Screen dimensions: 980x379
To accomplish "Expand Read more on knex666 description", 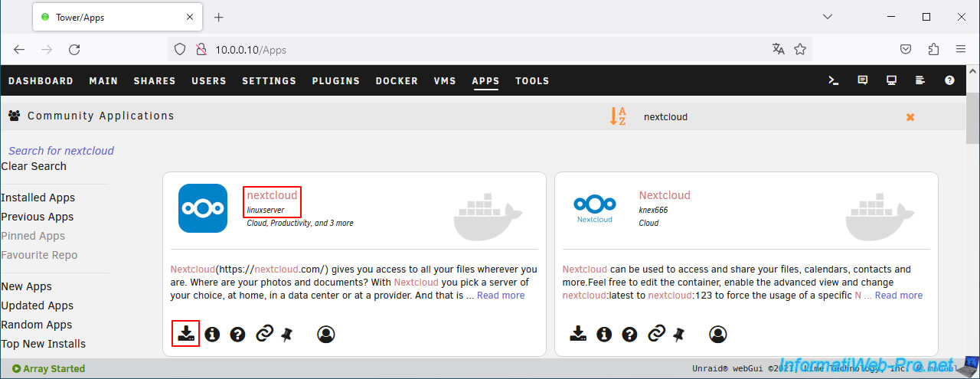I will [898, 296].
